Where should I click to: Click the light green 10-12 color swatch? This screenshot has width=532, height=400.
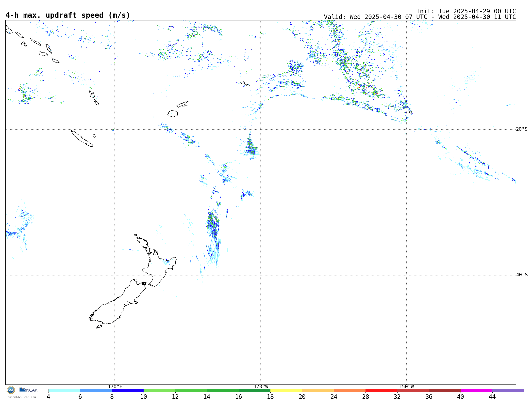159,391
